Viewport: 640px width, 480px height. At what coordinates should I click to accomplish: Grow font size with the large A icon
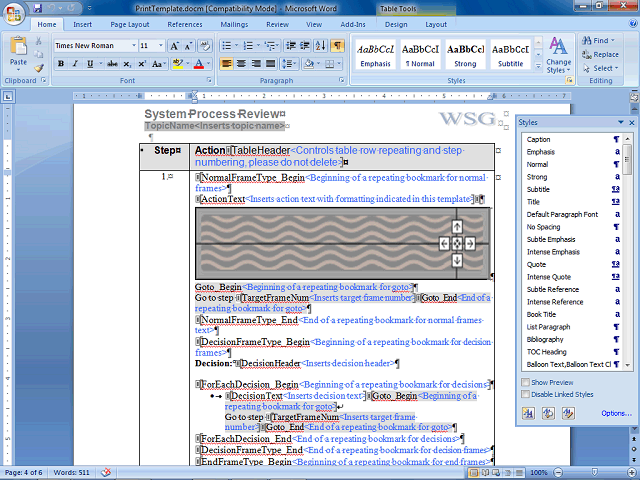point(174,46)
